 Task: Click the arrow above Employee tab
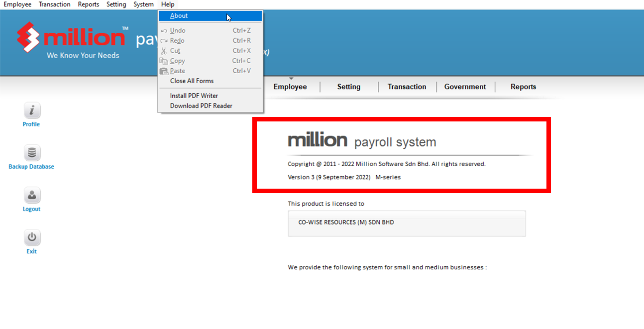click(x=291, y=78)
